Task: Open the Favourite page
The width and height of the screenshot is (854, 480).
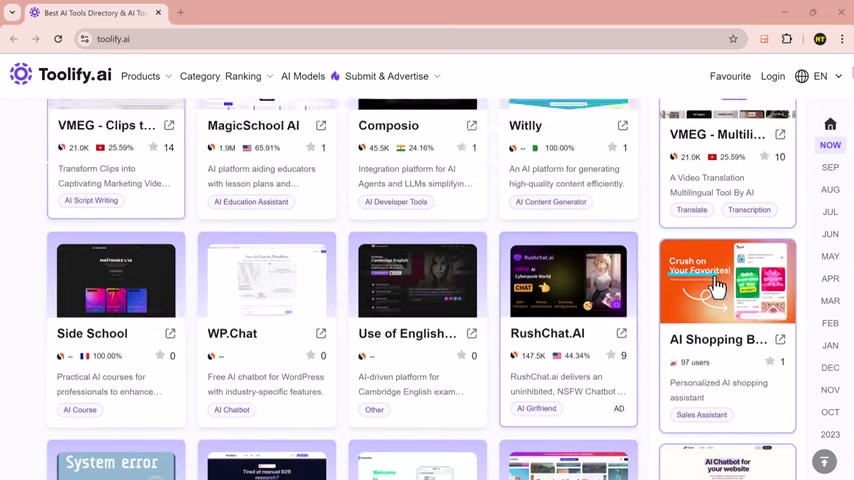Action: click(x=730, y=76)
